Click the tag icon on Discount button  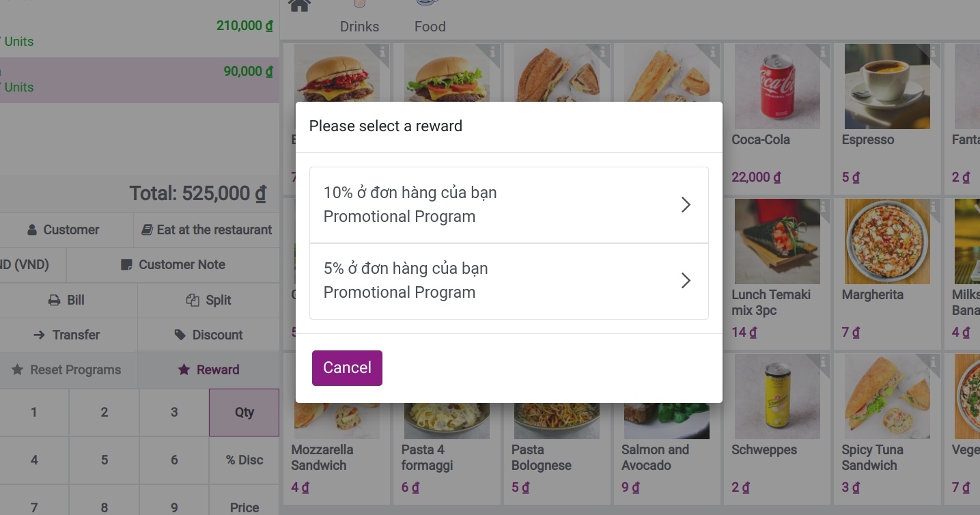[180, 335]
